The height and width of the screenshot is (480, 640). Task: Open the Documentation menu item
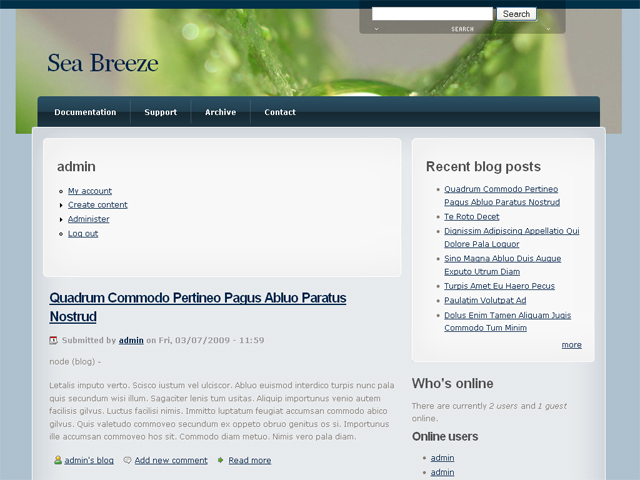[x=85, y=112]
